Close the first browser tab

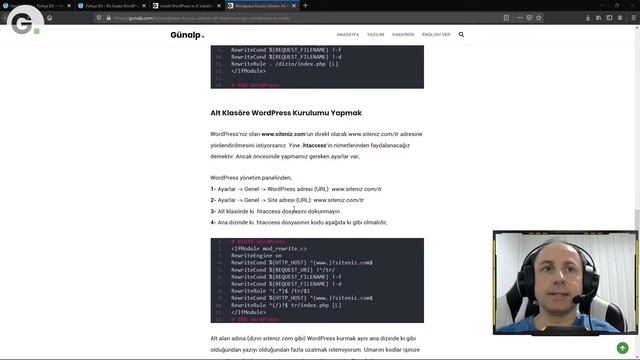tap(69, 6)
